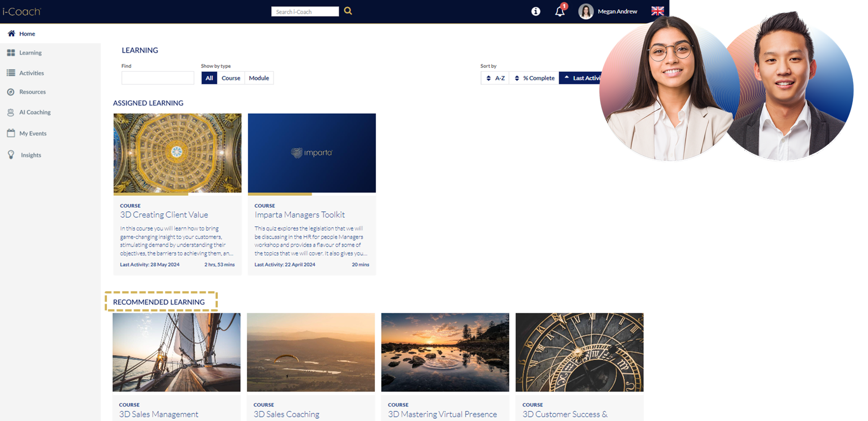Image resolution: width=868 pixels, height=421 pixels.
Task: Sort by % Complete
Action: 534,78
